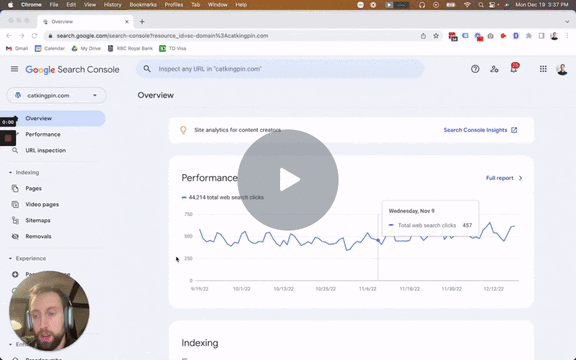Click the Wednesday, Nov 9 data point on the chart
The width and height of the screenshot is (576, 360).
pyautogui.click(x=378, y=240)
